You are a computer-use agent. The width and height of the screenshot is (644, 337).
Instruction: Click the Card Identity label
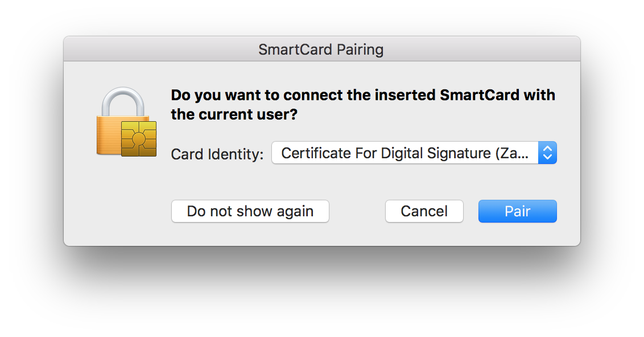tap(217, 154)
